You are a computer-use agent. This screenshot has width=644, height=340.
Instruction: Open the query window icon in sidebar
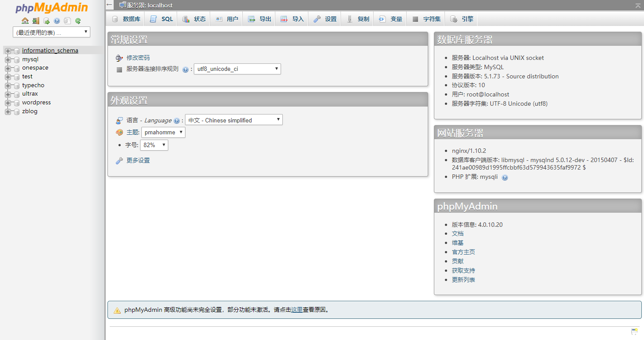point(46,21)
